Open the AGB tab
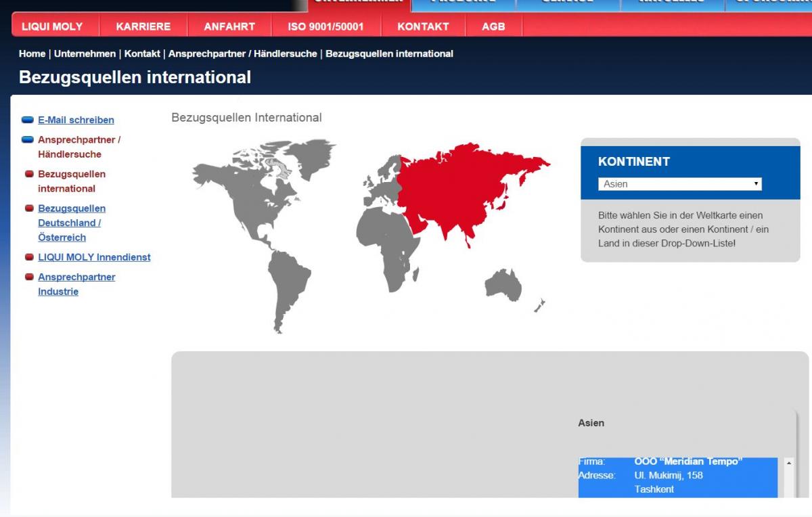This screenshot has width=812, height=517. 493,26
